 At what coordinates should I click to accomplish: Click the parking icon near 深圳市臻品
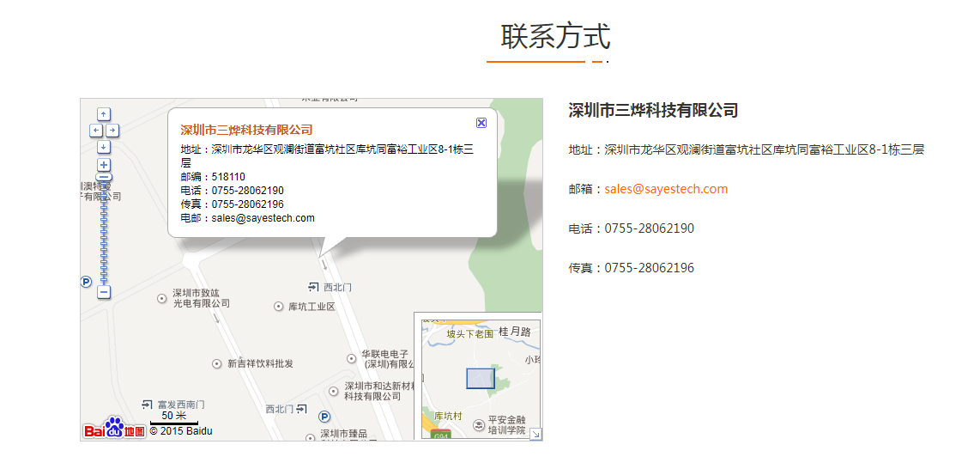[x=324, y=417]
